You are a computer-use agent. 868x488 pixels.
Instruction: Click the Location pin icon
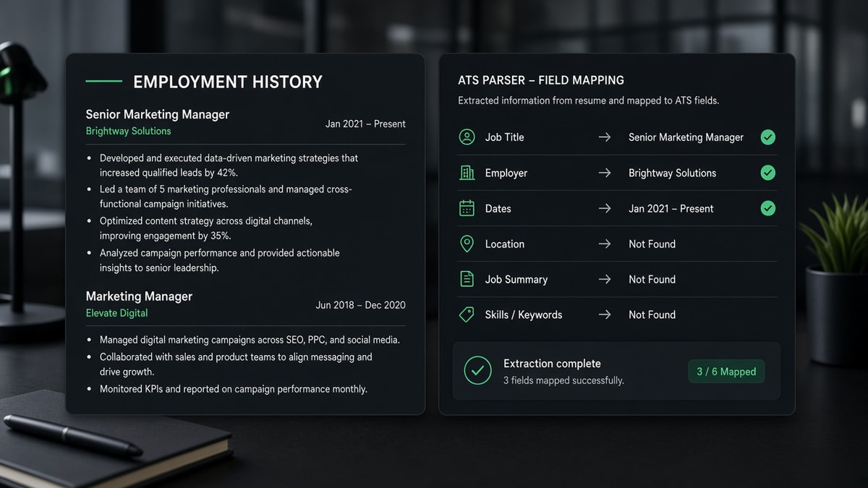click(x=467, y=244)
